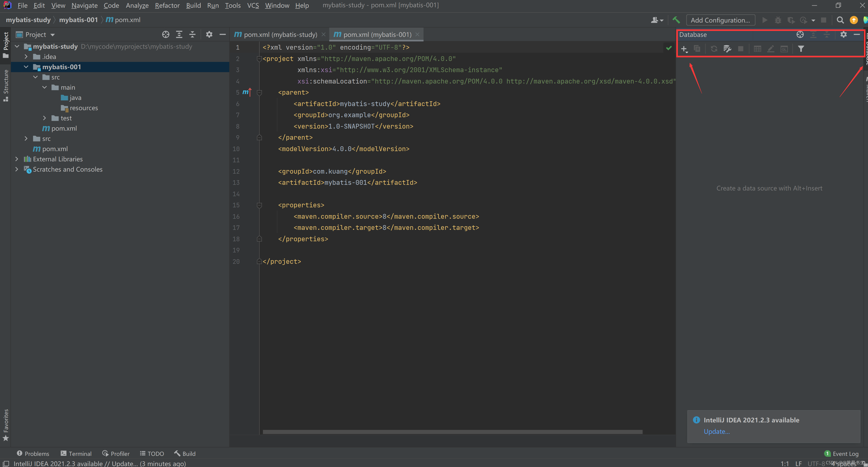868x467 pixels.
Task: Open Search Everywhere magnifier icon
Action: 840,20
